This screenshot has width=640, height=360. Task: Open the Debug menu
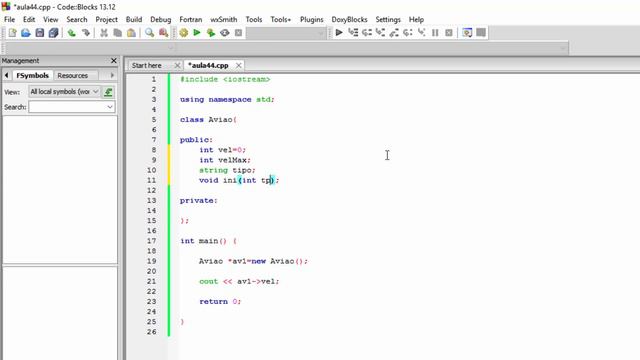(160, 19)
